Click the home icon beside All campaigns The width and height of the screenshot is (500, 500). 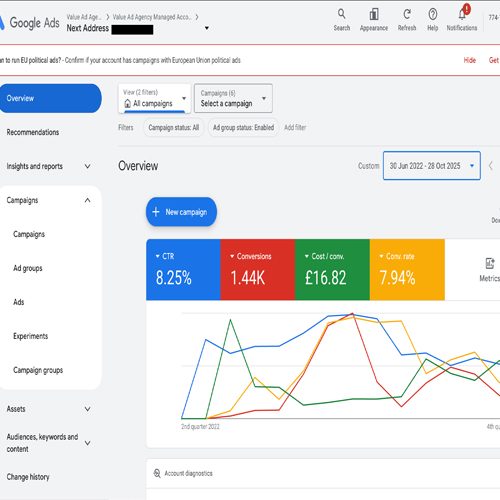coord(127,104)
